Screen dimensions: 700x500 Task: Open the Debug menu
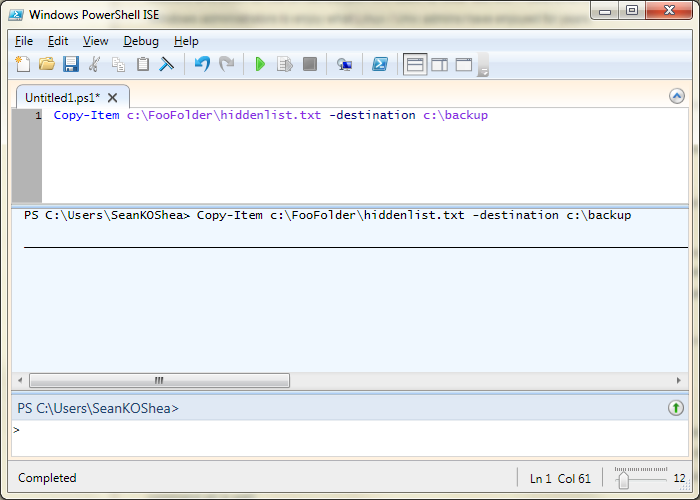coord(141,41)
